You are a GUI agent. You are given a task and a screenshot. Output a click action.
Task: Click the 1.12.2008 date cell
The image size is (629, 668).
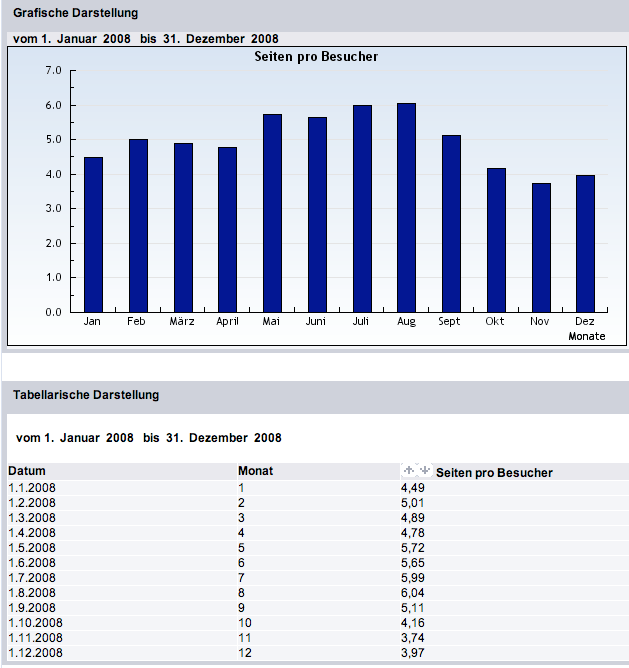[35, 652]
